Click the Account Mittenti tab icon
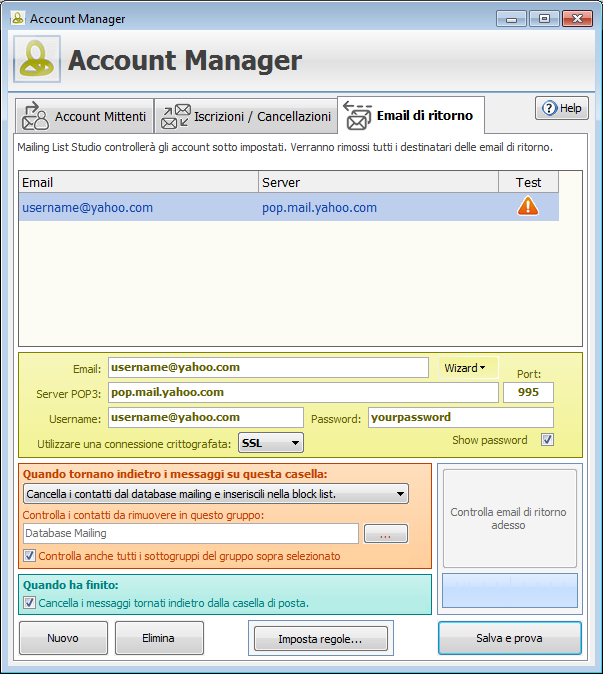This screenshot has width=603, height=674. click(35, 116)
